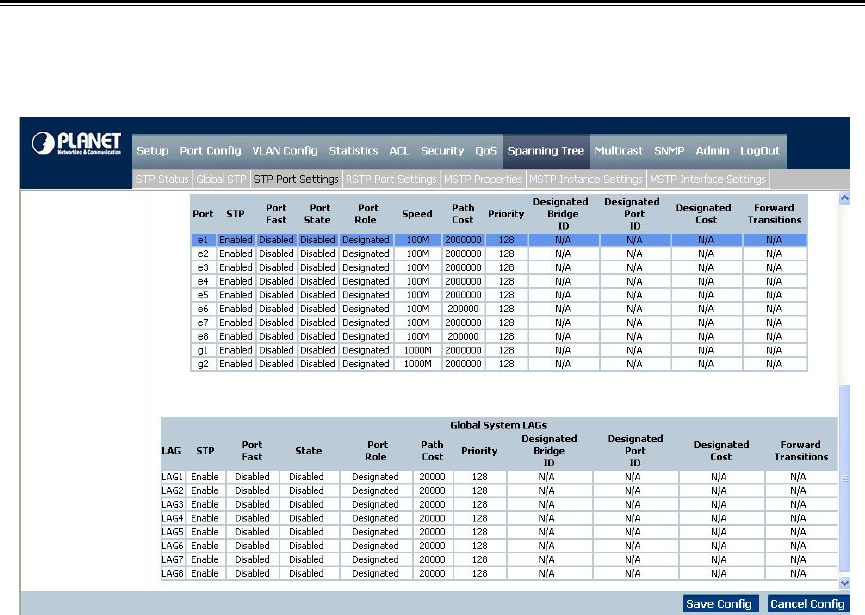
Task: Click the vertical scrollbar thumb
Action: (844, 479)
